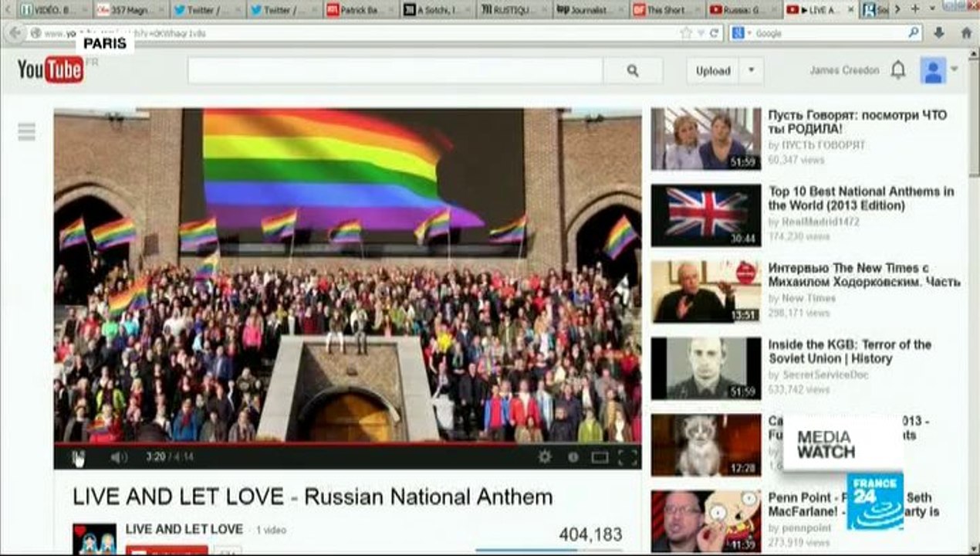Open the player settings gear
980x556 pixels.
coord(545,457)
